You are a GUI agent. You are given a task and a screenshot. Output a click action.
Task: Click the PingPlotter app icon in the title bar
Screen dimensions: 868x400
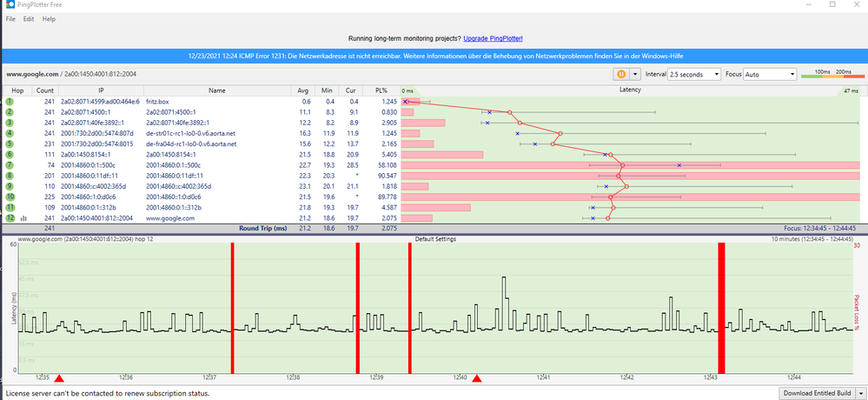(10, 5)
